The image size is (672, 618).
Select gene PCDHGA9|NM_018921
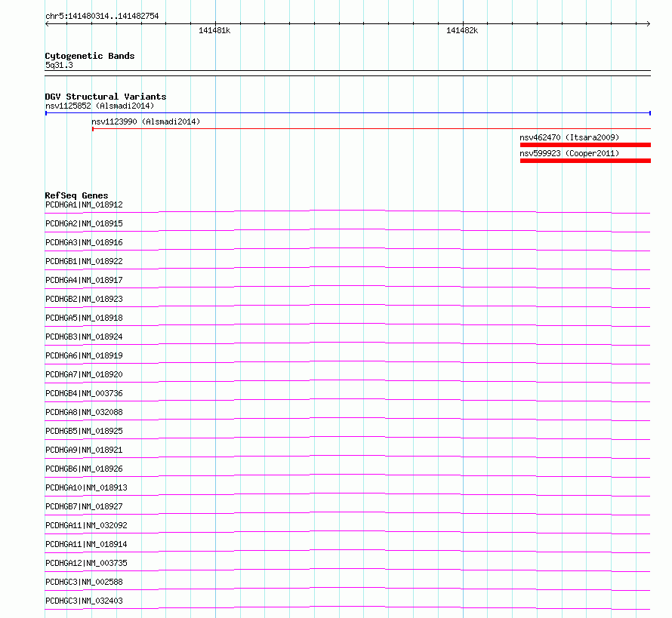[84, 450]
